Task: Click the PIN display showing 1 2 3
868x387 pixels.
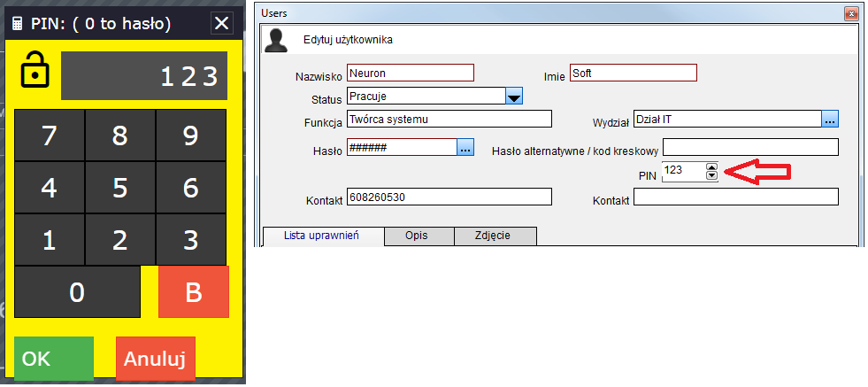Action: click(144, 76)
